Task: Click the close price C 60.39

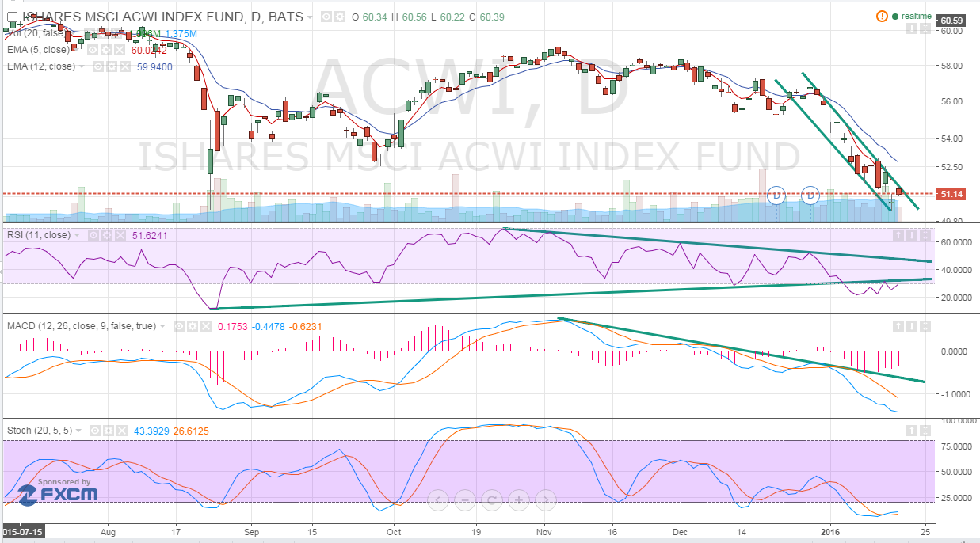Action: point(486,17)
